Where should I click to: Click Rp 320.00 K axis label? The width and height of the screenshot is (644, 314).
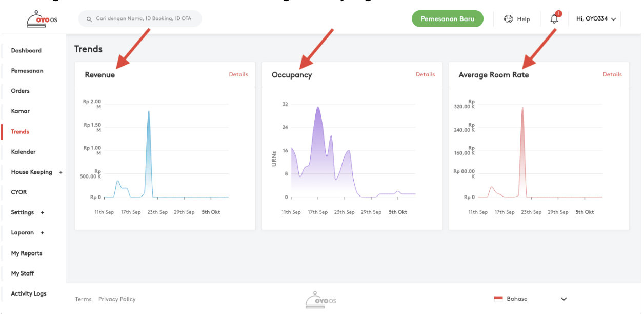464,104
